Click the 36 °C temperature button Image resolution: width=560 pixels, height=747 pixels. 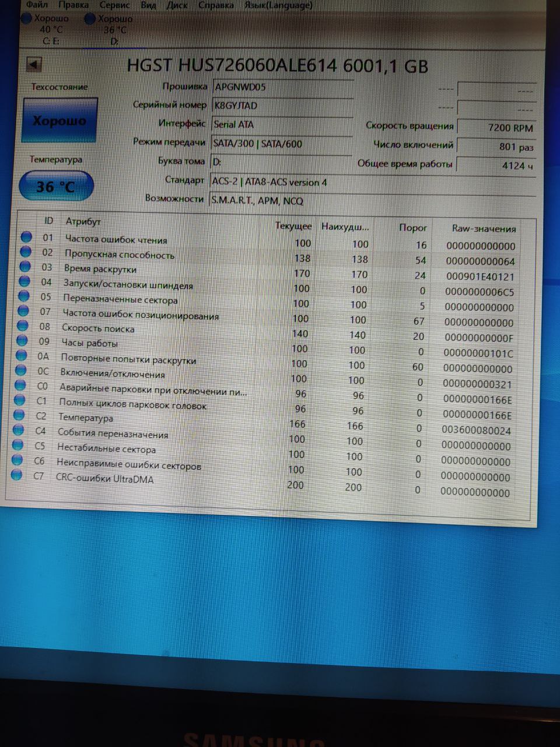click(x=55, y=187)
